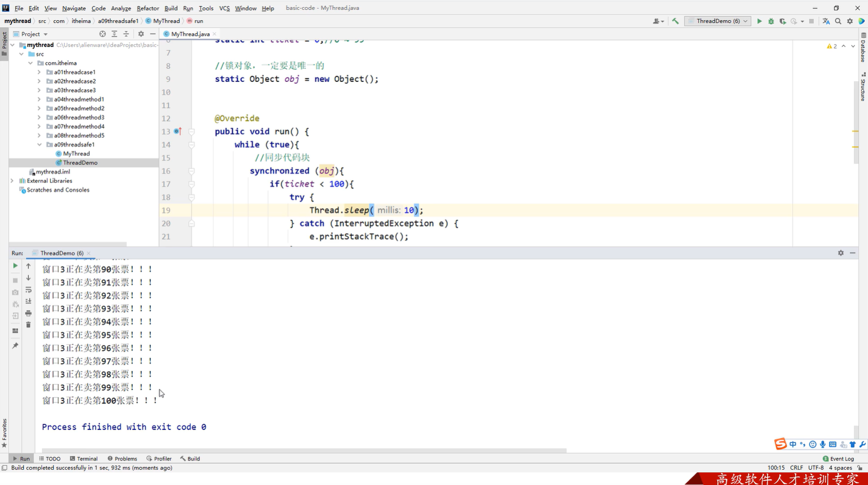Start debugging with the bug icon
Screen dimensions: 868x485
771,21
